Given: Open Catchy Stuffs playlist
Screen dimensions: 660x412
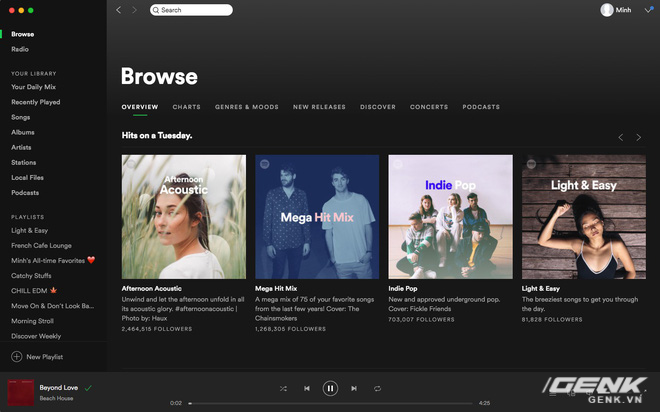Looking at the screenshot, I should [x=31, y=276].
